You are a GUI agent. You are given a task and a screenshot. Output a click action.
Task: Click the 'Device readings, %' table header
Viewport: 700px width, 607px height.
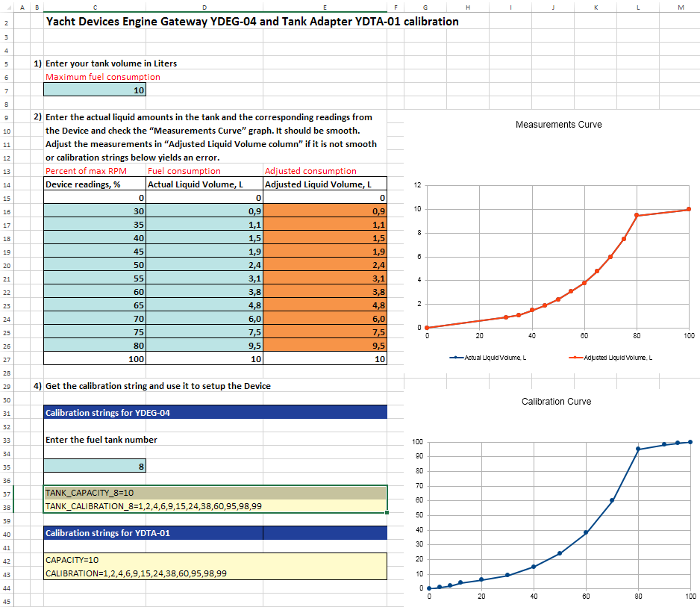click(95, 184)
